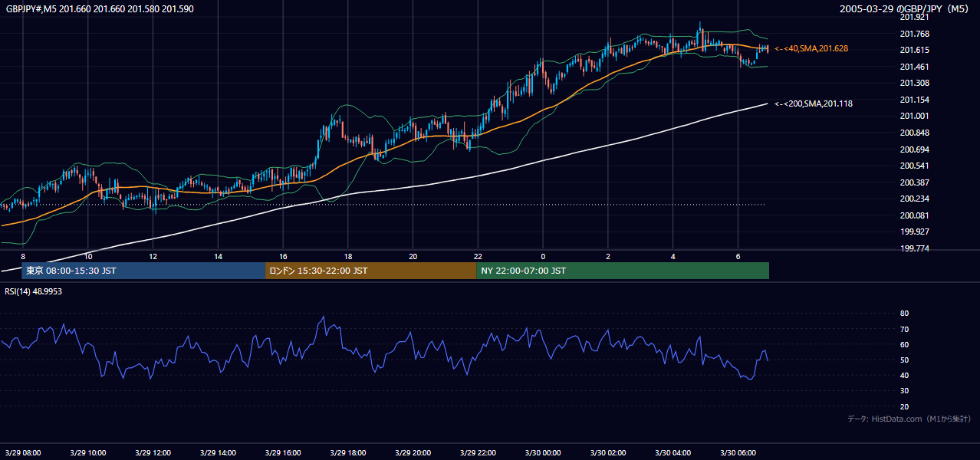Viewport: 980px width, 460px height.
Task: Select the 200 SMA label reading 201.118
Action: pyautogui.click(x=814, y=103)
